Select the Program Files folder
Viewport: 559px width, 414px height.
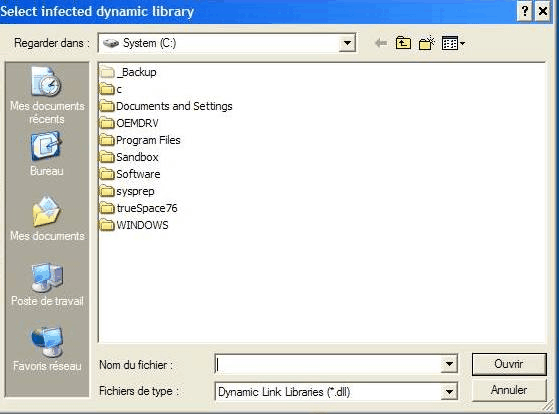[140, 140]
